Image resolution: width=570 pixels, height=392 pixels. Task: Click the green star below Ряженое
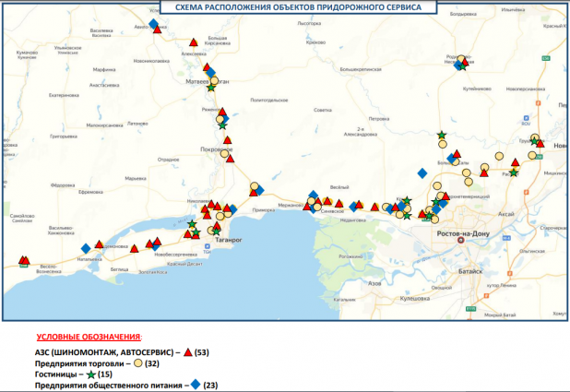pos(222,125)
